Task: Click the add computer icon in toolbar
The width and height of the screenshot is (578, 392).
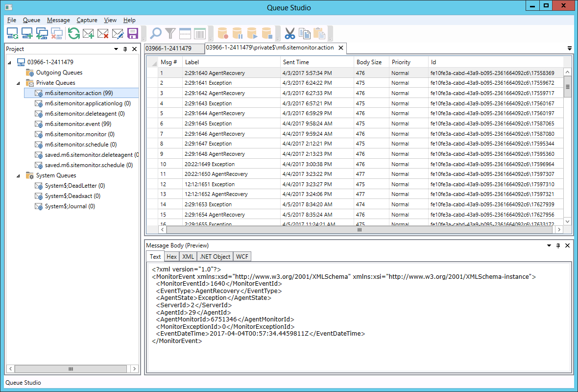Action: (27, 33)
